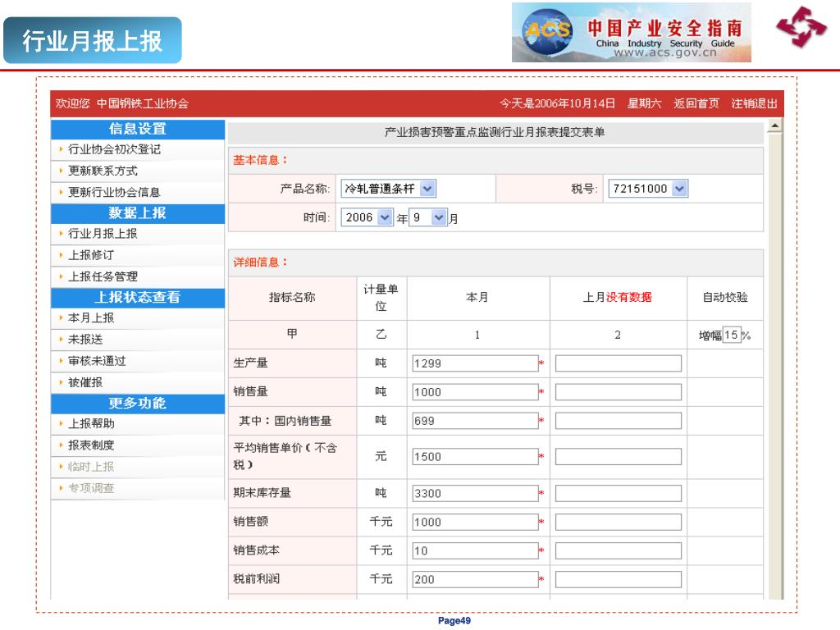The width and height of the screenshot is (840, 630).
Task: Select 上报任务管理 in the sidebar
Action: point(103,276)
